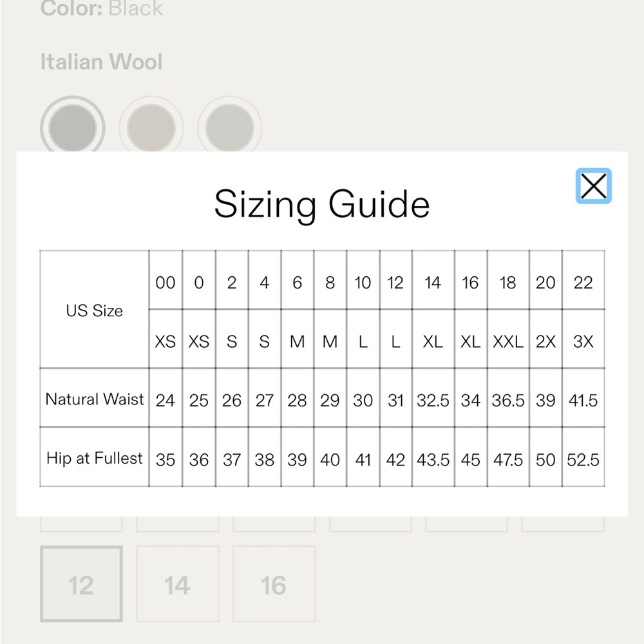Pick the third light gray swatch
Image resolution: width=644 pixels, height=644 pixels.
pyautogui.click(x=230, y=128)
